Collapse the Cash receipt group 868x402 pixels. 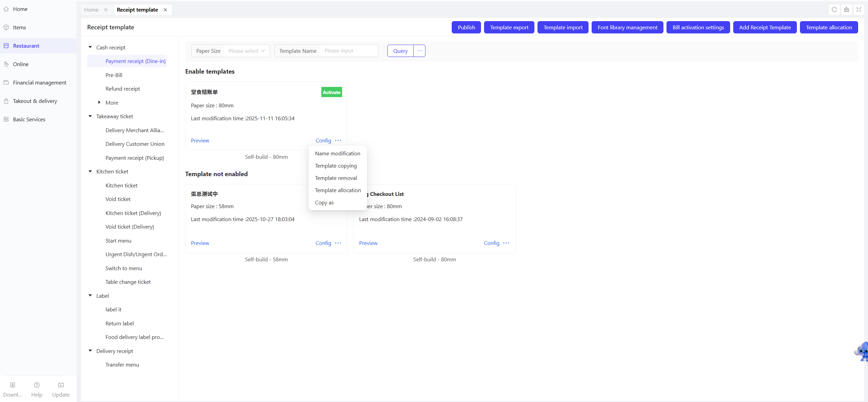(90, 47)
